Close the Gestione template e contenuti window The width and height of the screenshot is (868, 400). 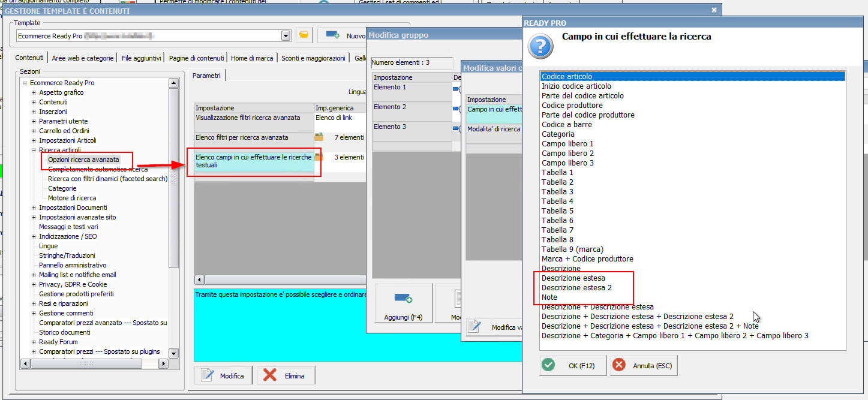click(713, 10)
